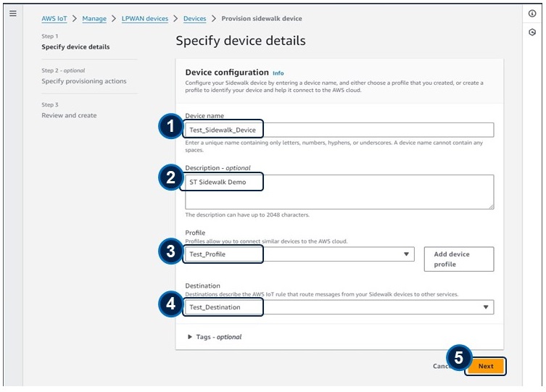This screenshot has height=392, width=546.
Task: Click the Add device profile button
Action: [459, 259]
